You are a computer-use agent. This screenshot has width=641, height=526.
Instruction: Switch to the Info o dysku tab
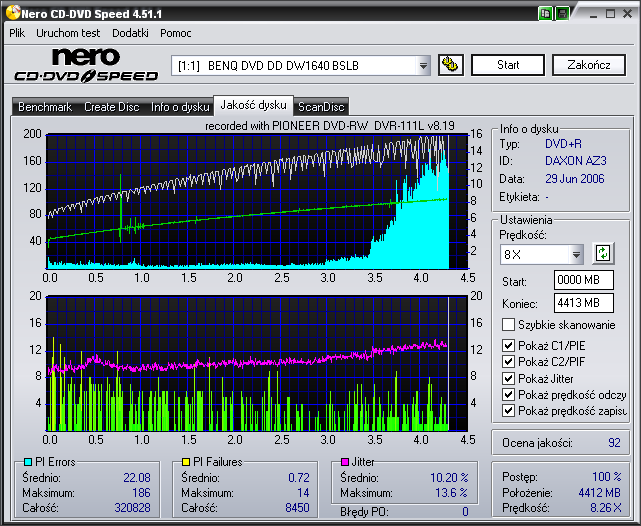click(180, 107)
